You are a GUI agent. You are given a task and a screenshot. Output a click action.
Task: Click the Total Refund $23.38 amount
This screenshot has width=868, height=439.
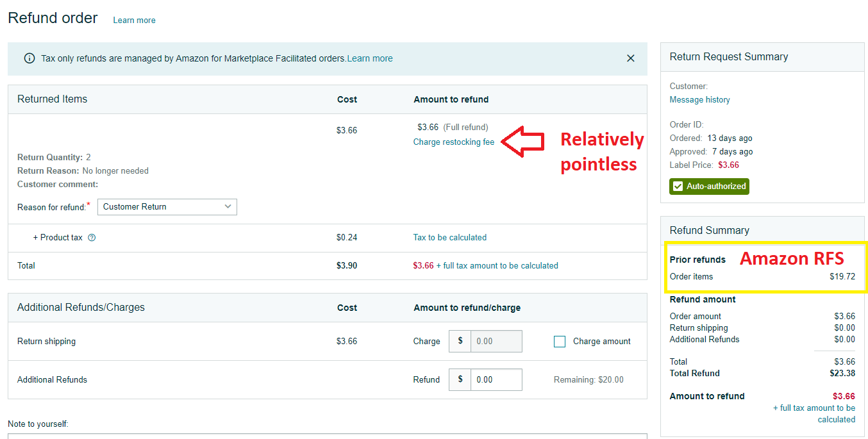tap(842, 374)
